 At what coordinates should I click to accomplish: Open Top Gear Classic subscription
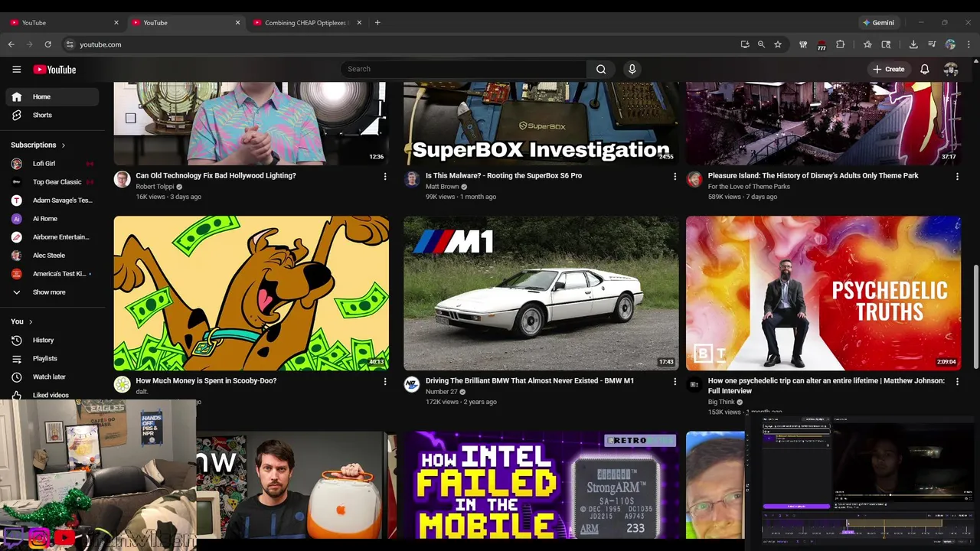[x=52, y=181]
